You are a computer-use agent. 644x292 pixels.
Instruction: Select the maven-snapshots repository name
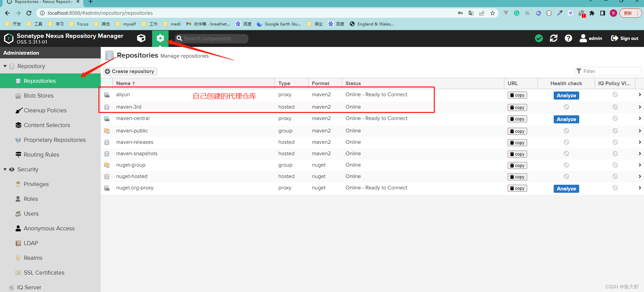(137, 154)
